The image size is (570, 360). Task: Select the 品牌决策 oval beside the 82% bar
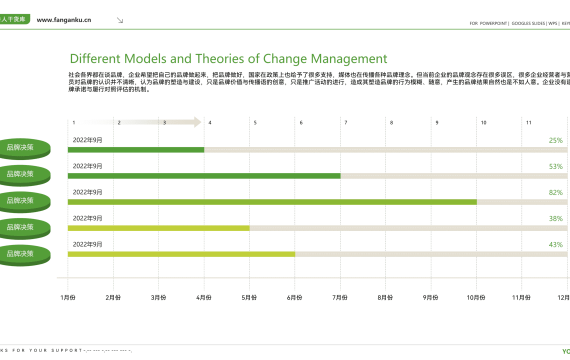(x=24, y=202)
